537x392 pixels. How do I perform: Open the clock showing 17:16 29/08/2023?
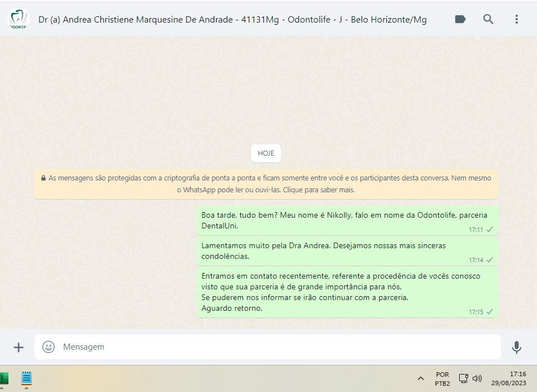pyautogui.click(x=509, y=378)
